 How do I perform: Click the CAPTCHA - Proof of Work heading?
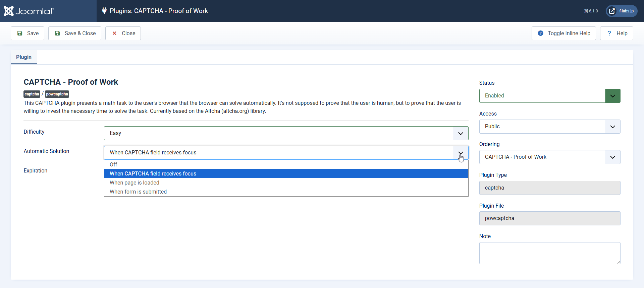[71, 82]
